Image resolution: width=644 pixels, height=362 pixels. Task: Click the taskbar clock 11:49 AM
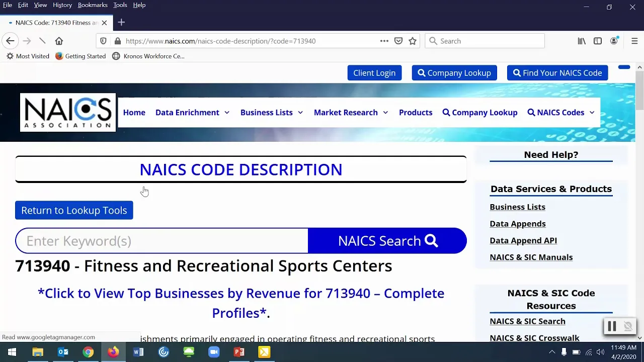pyautogui.click(x=624, y=348)
